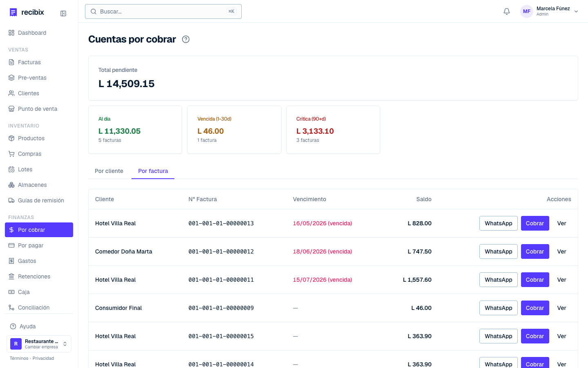Image resolution: width=588 pixels, height=368 pixels.
Task: Click the Vencida (1-30d) summary card
Action: pos(234,130)
